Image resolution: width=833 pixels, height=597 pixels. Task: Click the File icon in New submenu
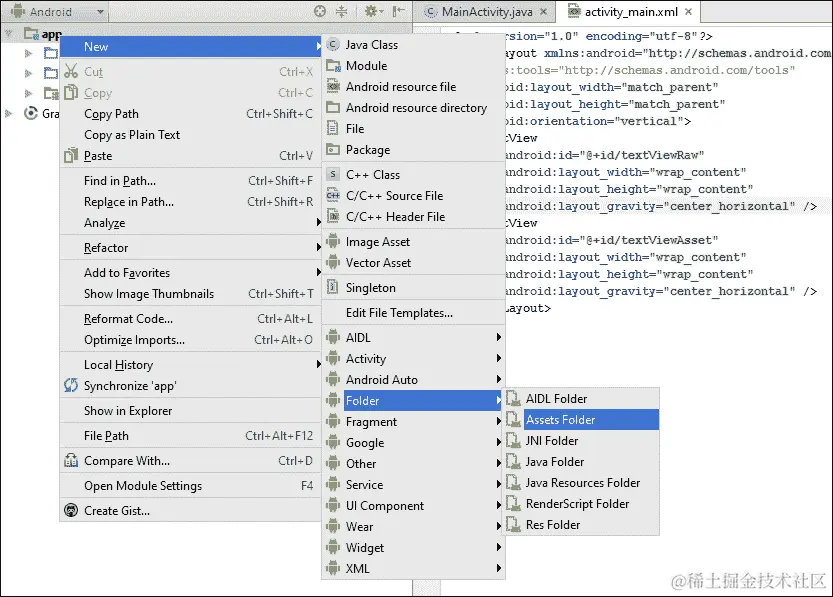pyautogui.click(x=333, y=128)
